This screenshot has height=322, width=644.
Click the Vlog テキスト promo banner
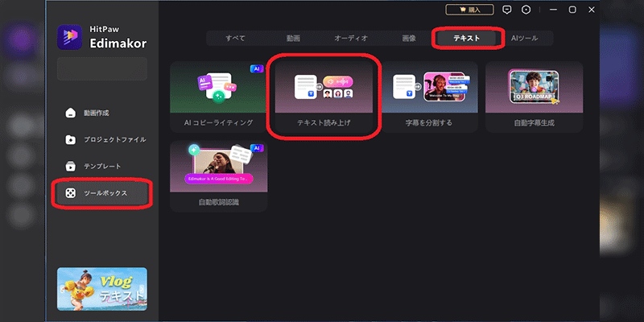coord(102,289)
